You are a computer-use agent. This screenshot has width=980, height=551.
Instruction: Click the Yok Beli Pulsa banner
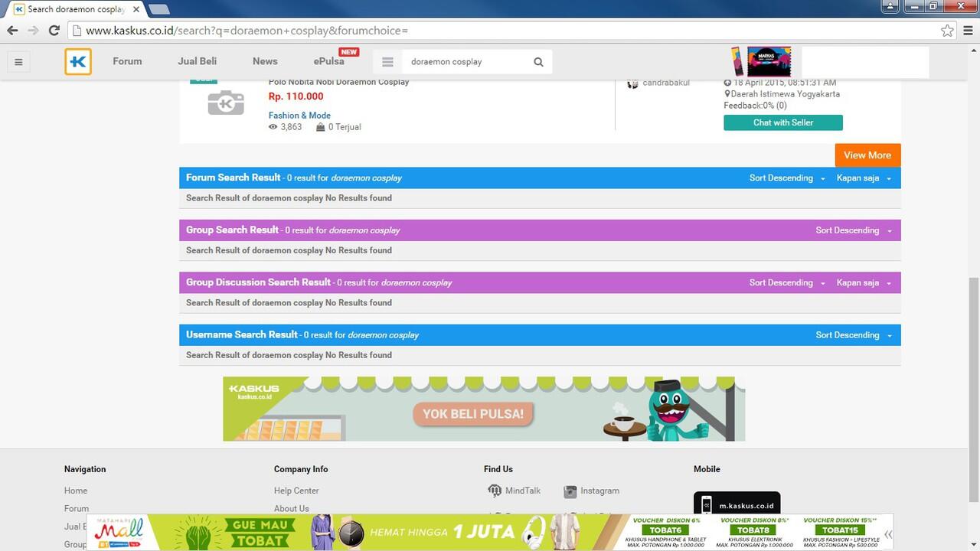(x=484, y=409)
